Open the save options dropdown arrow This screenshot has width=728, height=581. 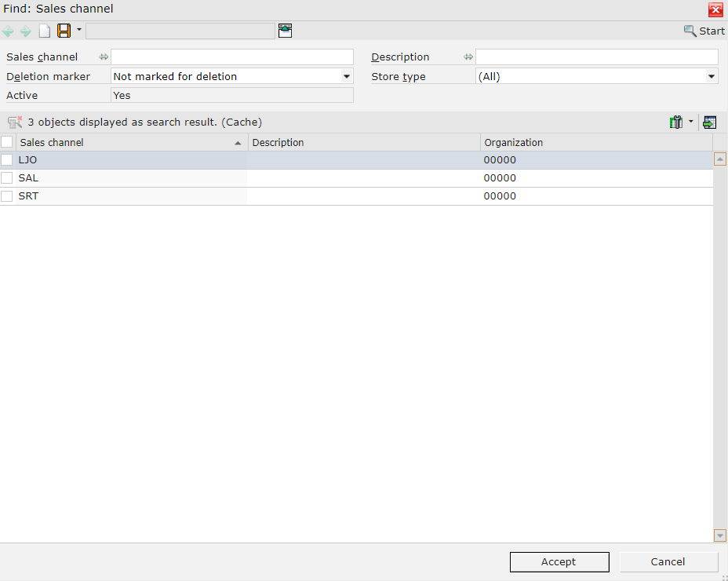[79, 30]
